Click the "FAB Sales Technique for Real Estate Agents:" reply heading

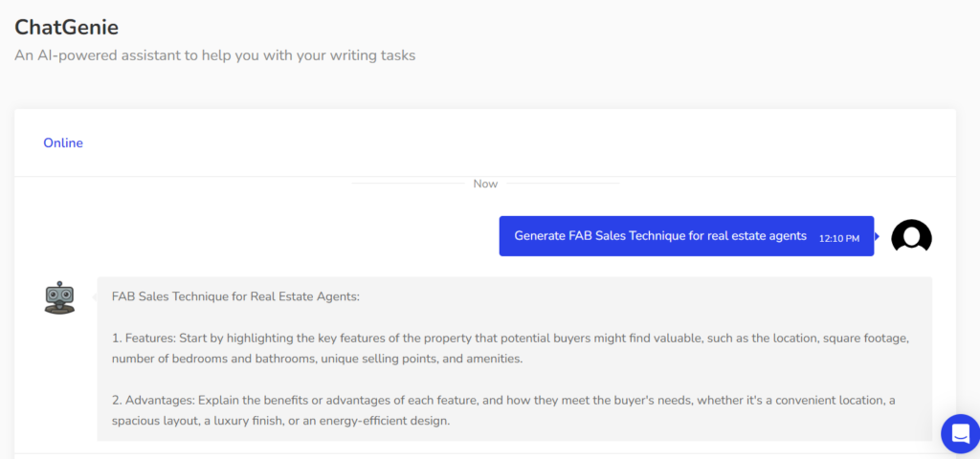point(235,296)
